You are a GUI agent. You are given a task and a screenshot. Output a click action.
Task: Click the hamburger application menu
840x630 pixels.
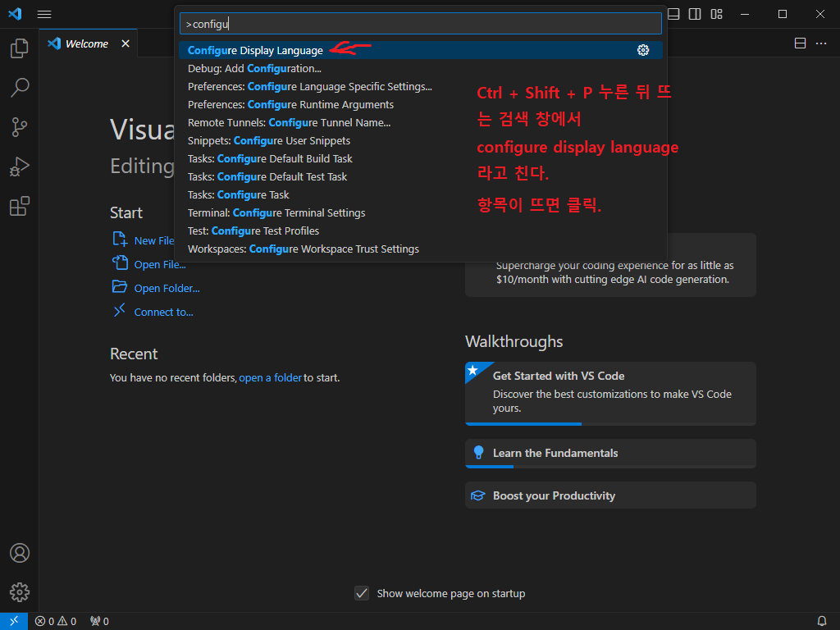point(44,15)
